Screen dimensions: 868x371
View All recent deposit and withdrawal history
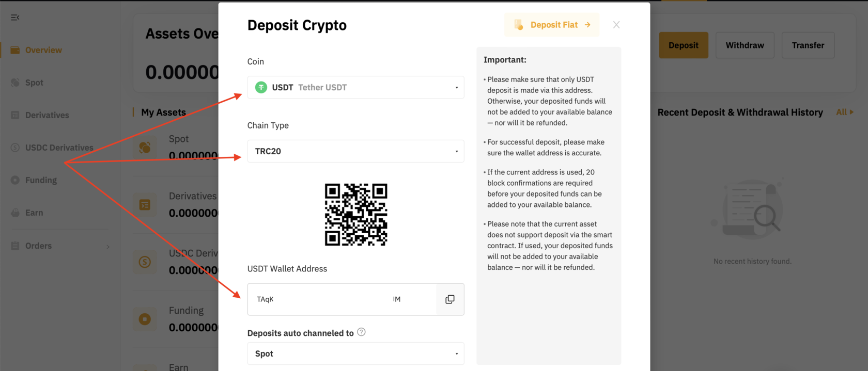point(845,111)
